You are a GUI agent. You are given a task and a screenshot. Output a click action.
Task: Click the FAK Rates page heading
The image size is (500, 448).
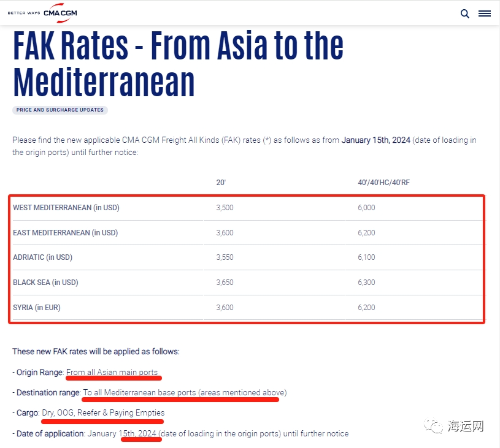point(179,63)
